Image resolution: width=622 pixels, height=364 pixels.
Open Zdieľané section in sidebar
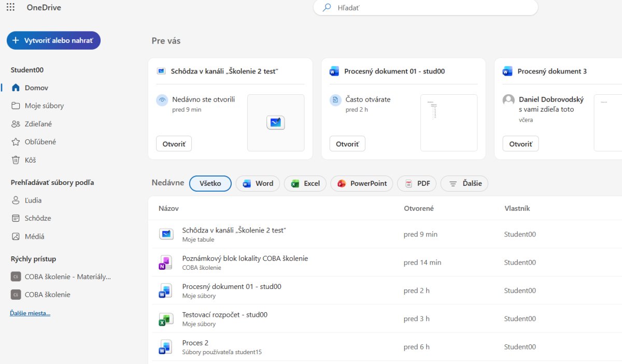pyautogui.click(x=38, y=124)
